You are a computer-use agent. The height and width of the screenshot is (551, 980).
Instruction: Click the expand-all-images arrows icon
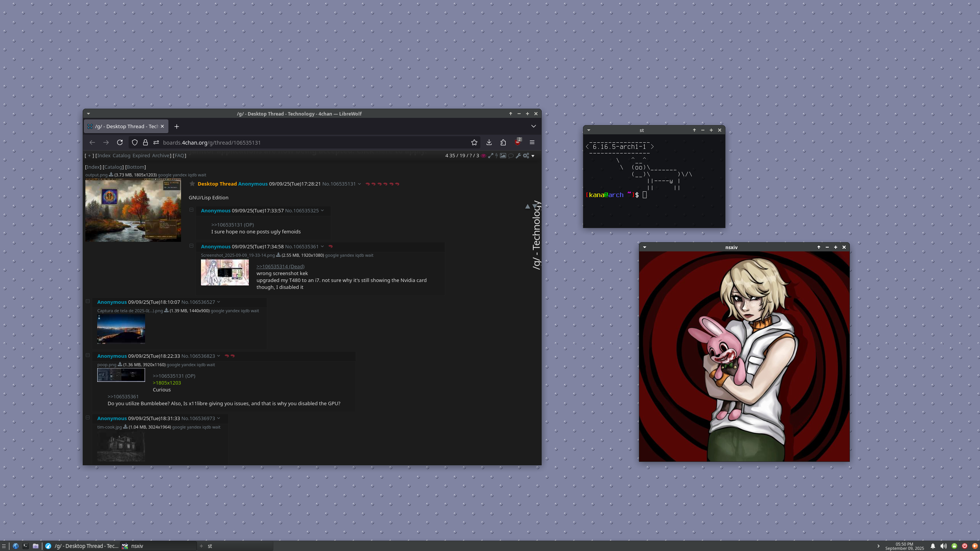coord(490,156)
